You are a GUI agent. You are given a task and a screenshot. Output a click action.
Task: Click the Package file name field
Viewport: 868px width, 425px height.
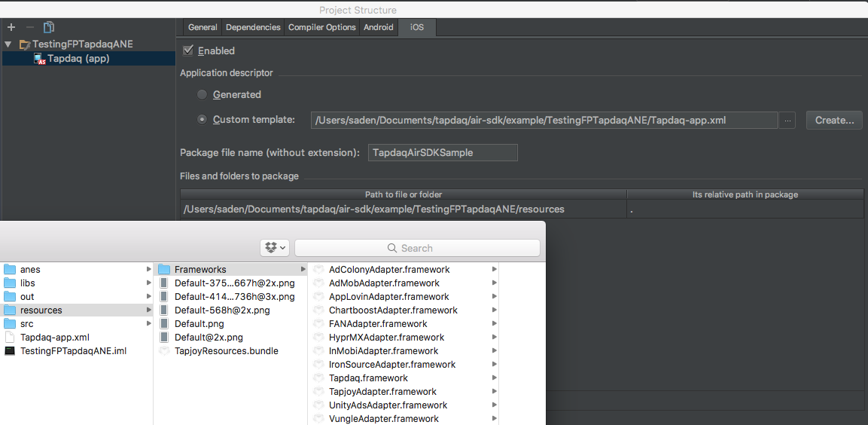(x=443, y=153)
